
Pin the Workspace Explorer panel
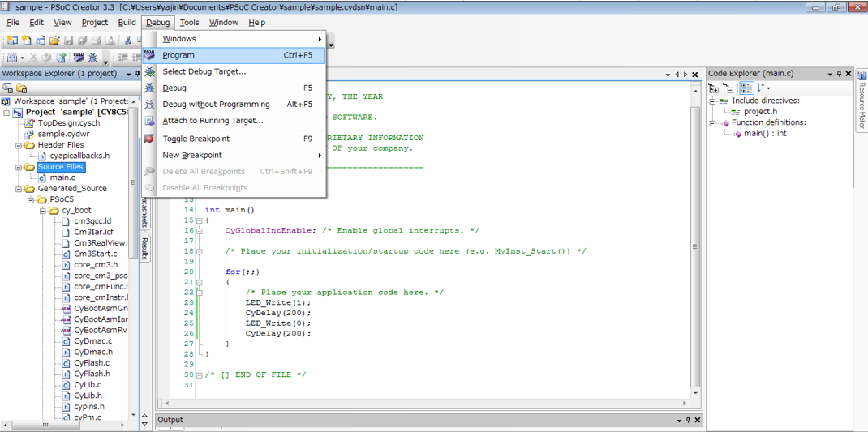[x=138, y=74]
